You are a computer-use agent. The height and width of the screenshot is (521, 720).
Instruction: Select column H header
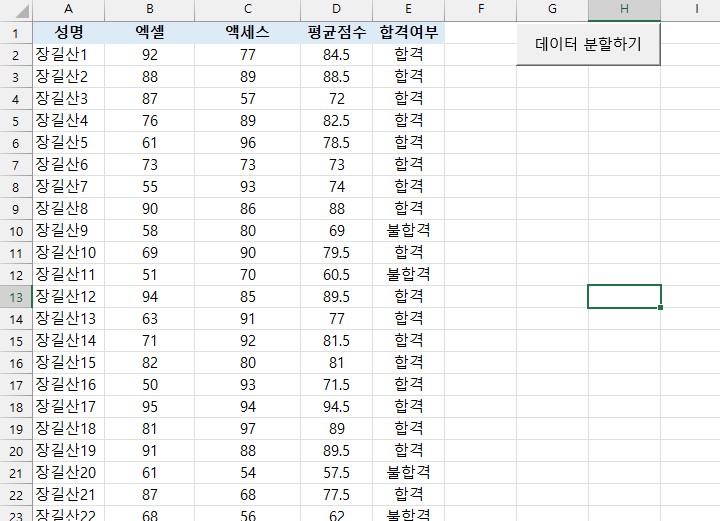pos(624,9)
